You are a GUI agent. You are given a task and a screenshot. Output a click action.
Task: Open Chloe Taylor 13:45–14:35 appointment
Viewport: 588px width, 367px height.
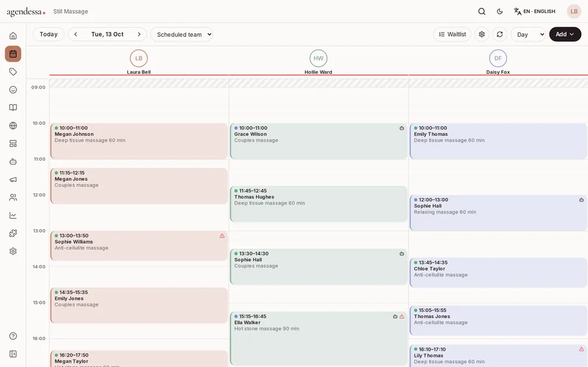point(498,272)
